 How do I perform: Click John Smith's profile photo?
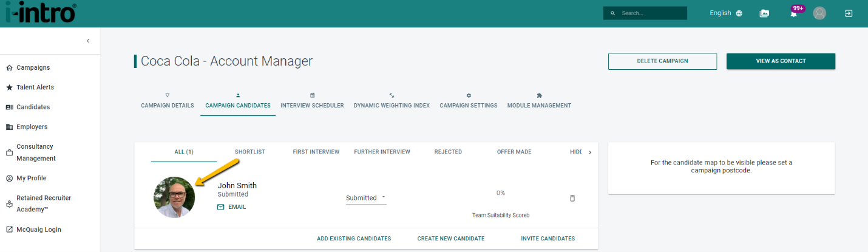(x=174, y=197)
